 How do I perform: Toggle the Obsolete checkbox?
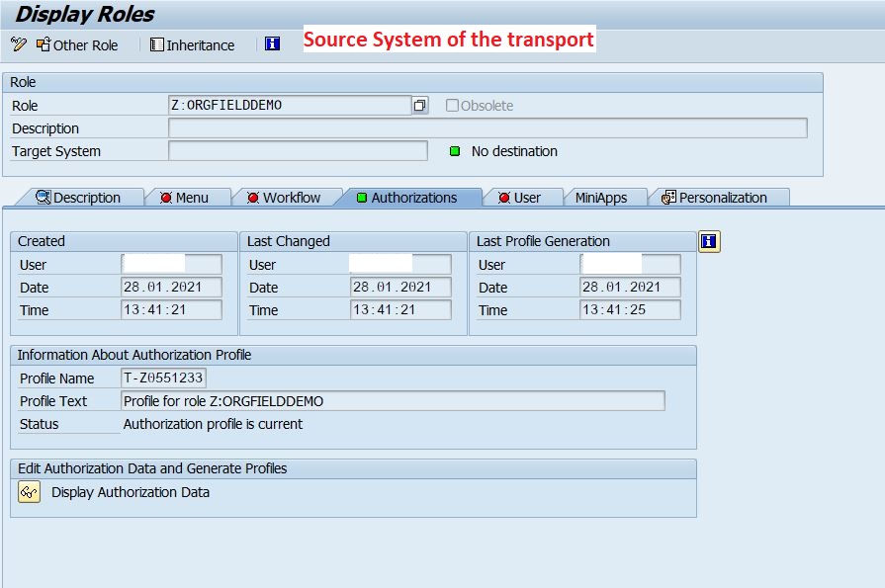[452, 106]
